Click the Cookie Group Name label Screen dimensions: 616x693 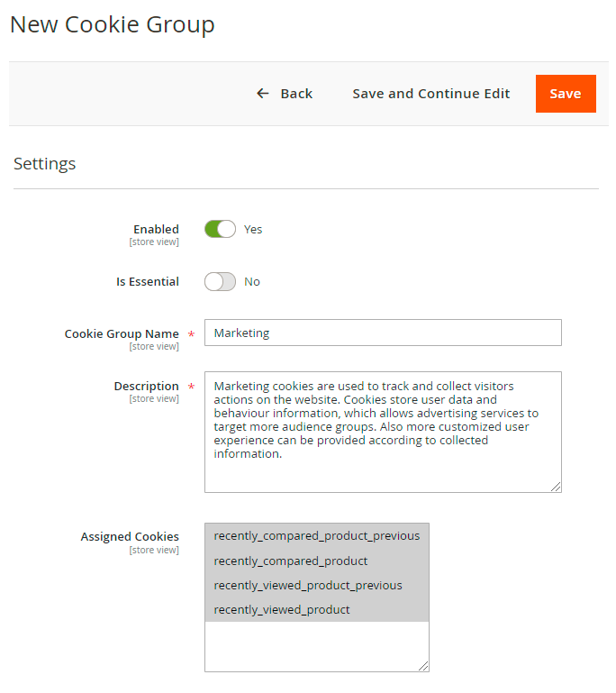122,333
